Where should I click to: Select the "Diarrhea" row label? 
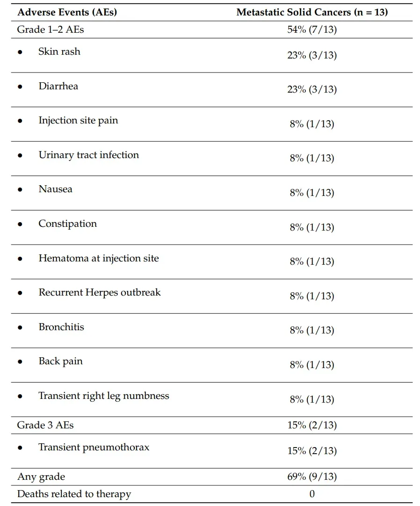[58, 87]
